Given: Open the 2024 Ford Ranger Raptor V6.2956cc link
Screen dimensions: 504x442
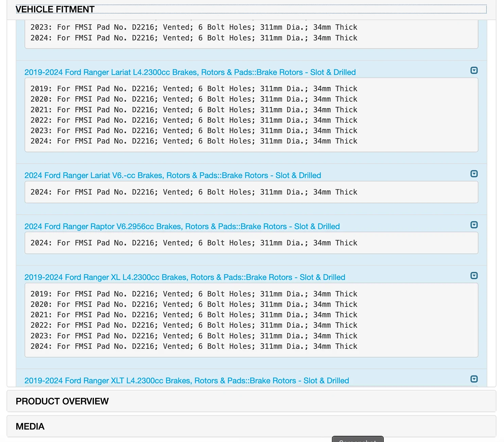Looking at the screenshot, I should 182,226.
